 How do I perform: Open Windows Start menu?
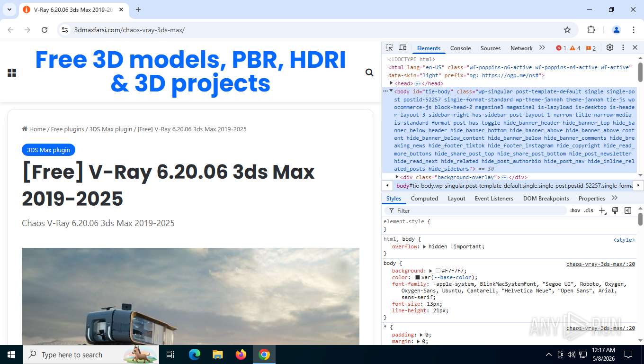(x=11, y=355)
